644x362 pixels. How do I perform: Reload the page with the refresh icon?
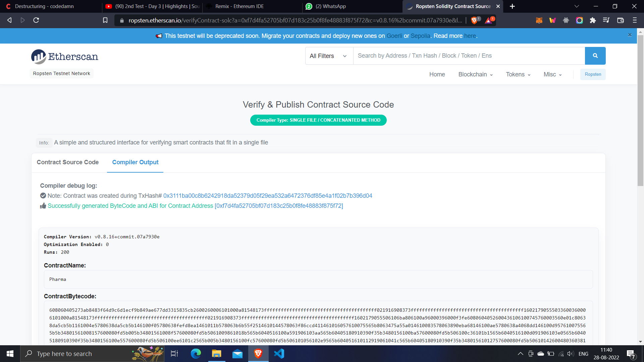[x=36, y=20]
